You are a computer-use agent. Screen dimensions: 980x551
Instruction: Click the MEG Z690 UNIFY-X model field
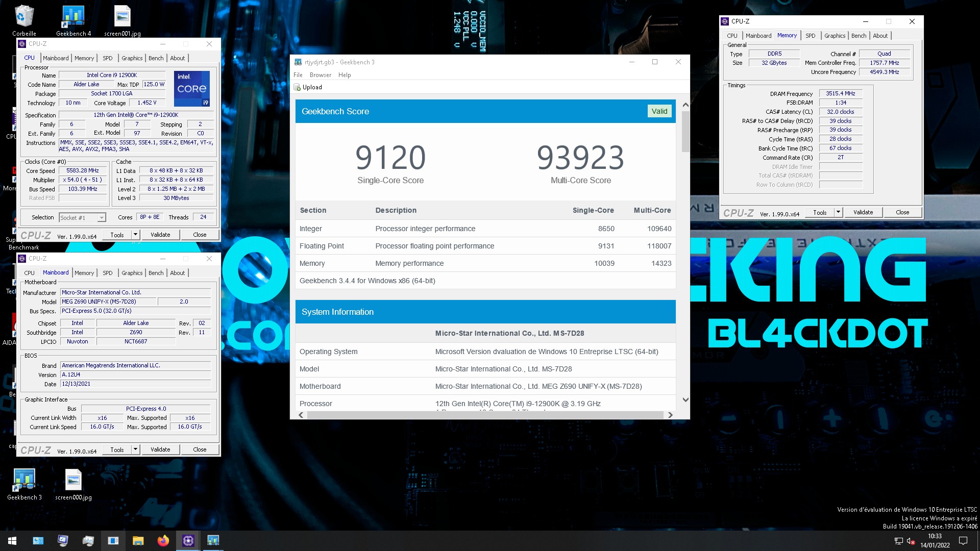(x=109, y=302)
